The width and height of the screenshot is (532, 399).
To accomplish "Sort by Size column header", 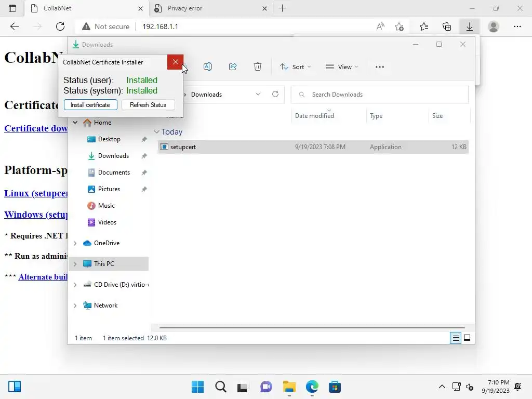I will tap(449, 116).
